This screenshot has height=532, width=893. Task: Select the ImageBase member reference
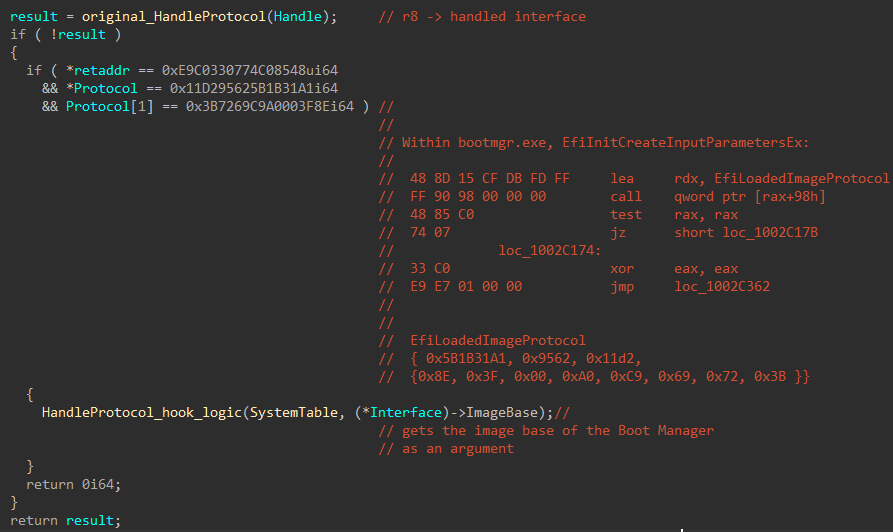[502, 412]
